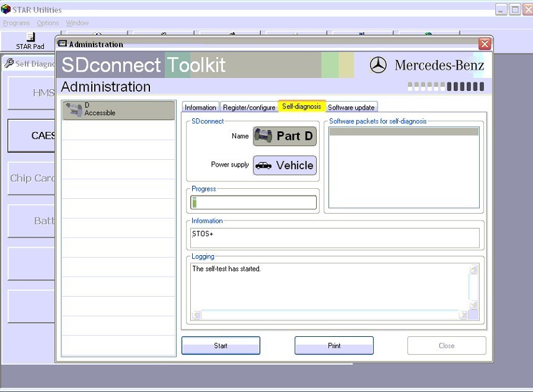Select the D Accessible device entry

coord(118,110)
